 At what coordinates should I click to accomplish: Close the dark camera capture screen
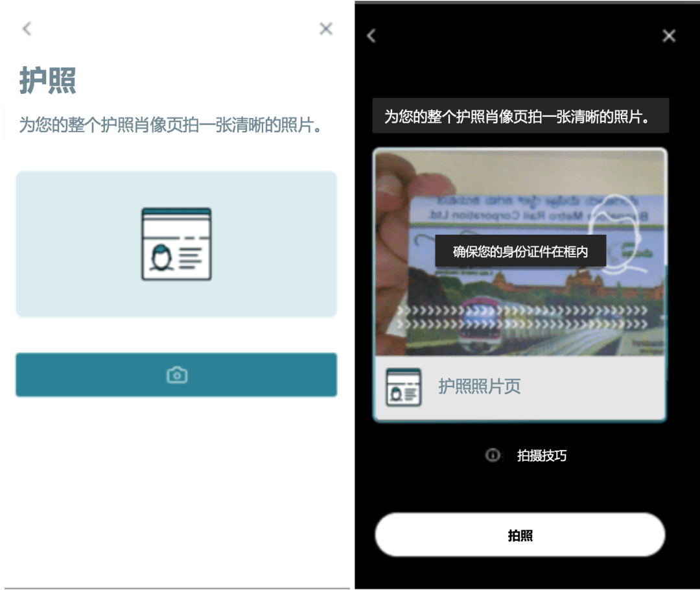coord(669,36)
